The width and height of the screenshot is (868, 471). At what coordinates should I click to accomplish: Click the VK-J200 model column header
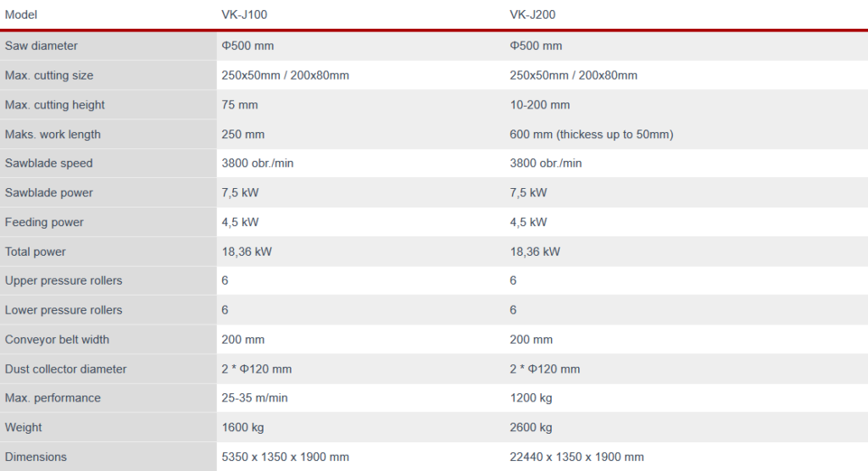tap(532, 14)
